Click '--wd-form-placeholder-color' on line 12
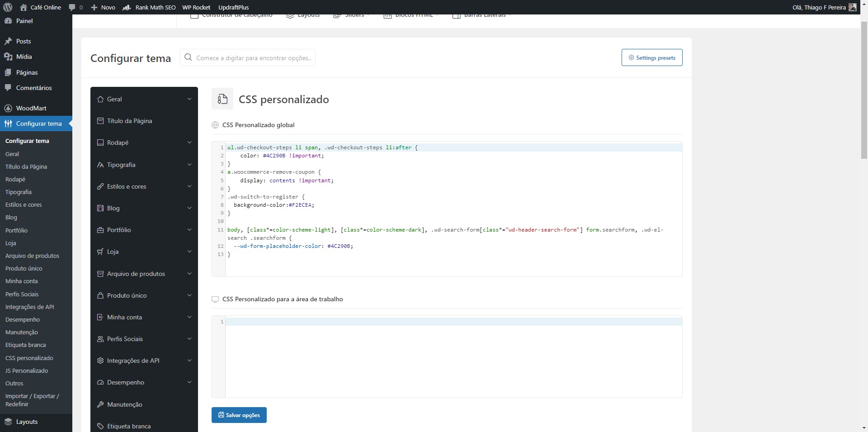This screenshot has height=432, width=868. pos(278,246)
